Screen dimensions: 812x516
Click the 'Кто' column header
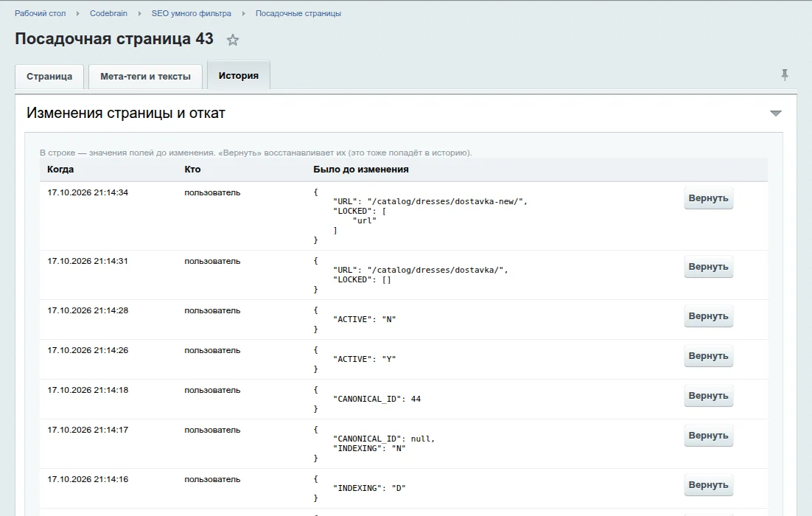tap(192, 170)
